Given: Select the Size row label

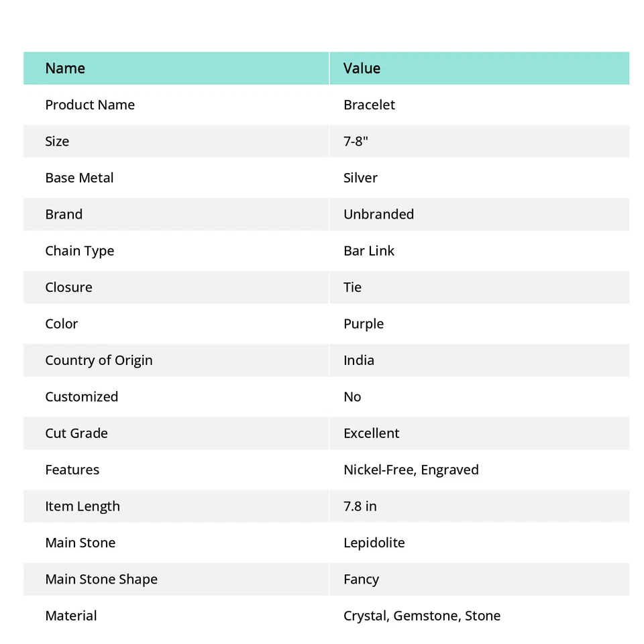Looking at the screenshot, I should [57, 142].
